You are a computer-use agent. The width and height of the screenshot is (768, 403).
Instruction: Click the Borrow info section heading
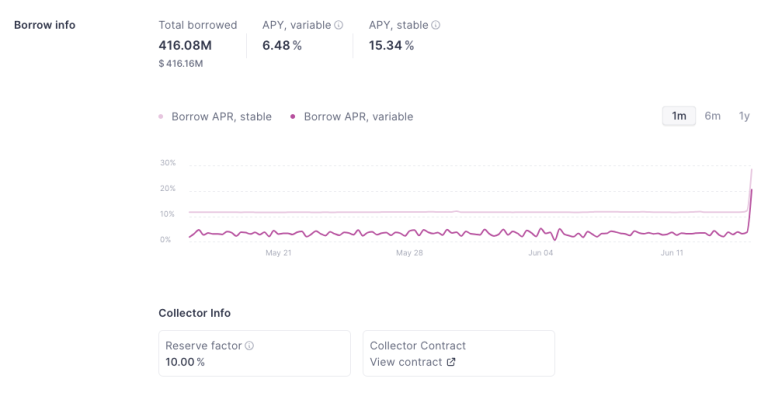click(44, 25)
